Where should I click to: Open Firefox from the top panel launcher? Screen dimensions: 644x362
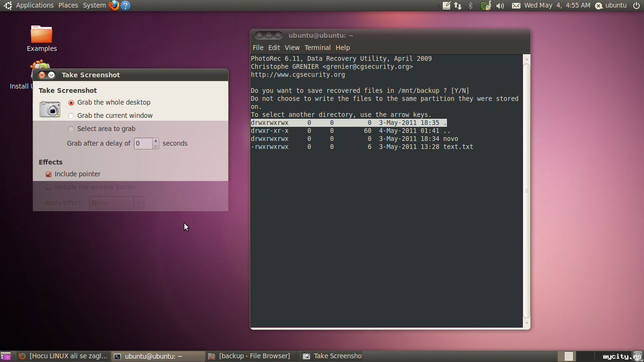click(114, 5)
